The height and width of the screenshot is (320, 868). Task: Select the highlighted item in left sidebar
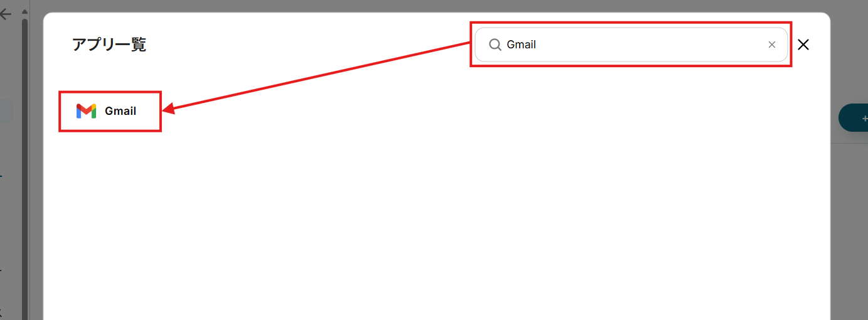6,112
